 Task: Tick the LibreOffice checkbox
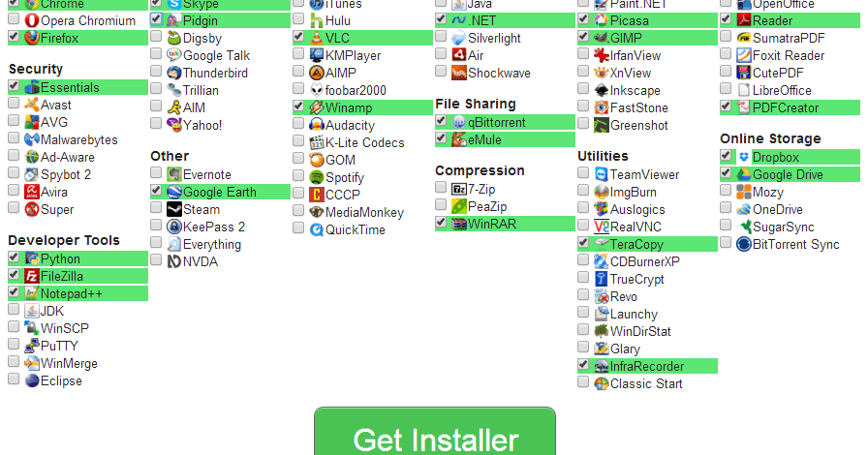pos(726,88)
